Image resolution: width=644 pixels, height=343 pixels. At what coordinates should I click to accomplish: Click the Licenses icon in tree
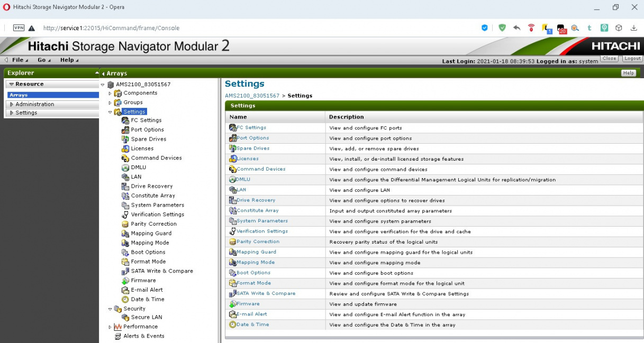click(x=125, y=149)
